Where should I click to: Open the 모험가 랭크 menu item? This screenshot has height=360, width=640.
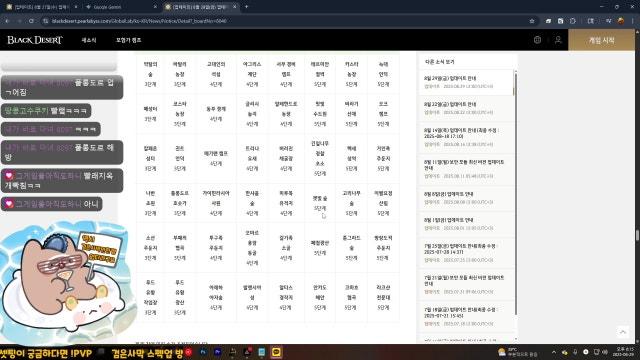(x=129, y=40)
